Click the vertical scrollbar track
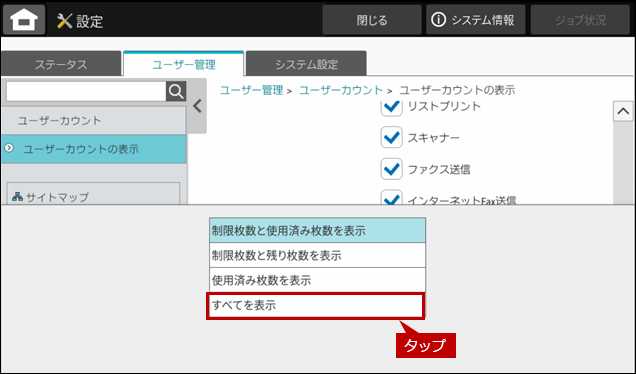Screen dimensions: 636x374 623,162
